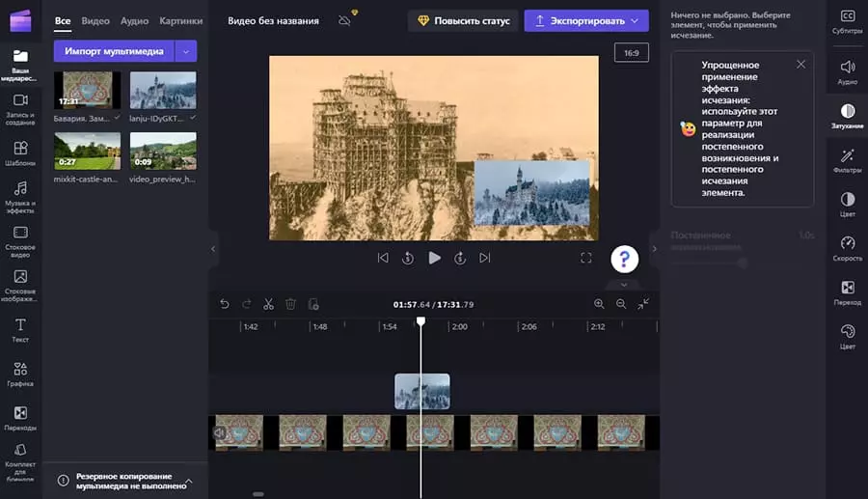Image resolution: width=868 pixels, height=499 pixels.
Task: Switch to the Картинки tab
Action: 181,20
